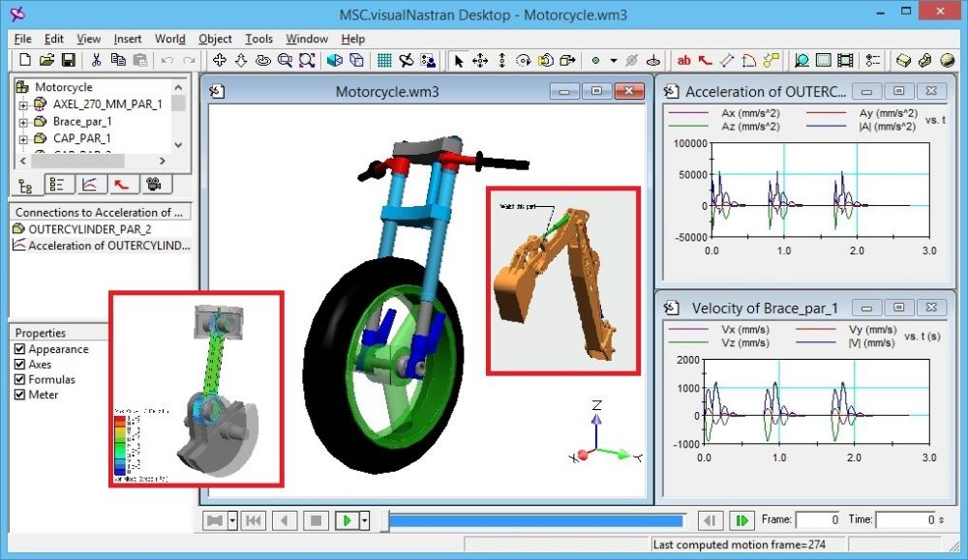The width and height of the screenshot is (968, 560).
Task: Create a new document with toolbar icon
Action: 25,60
